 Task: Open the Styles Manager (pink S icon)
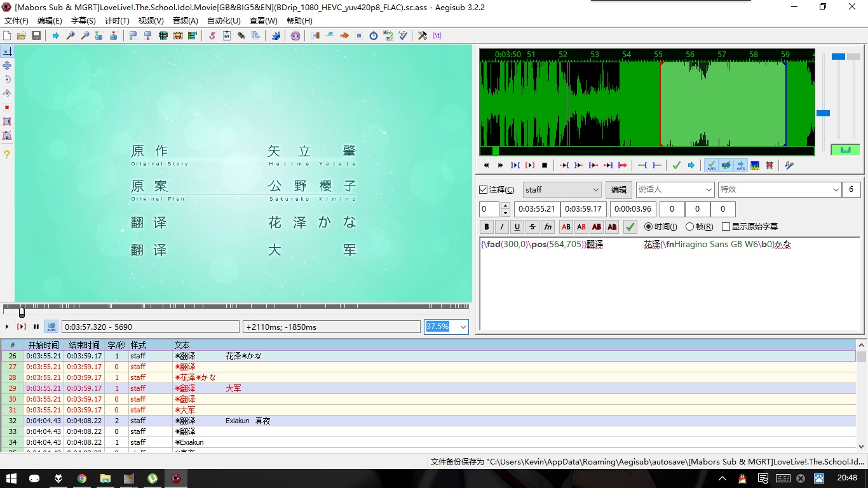coord(212,36)
